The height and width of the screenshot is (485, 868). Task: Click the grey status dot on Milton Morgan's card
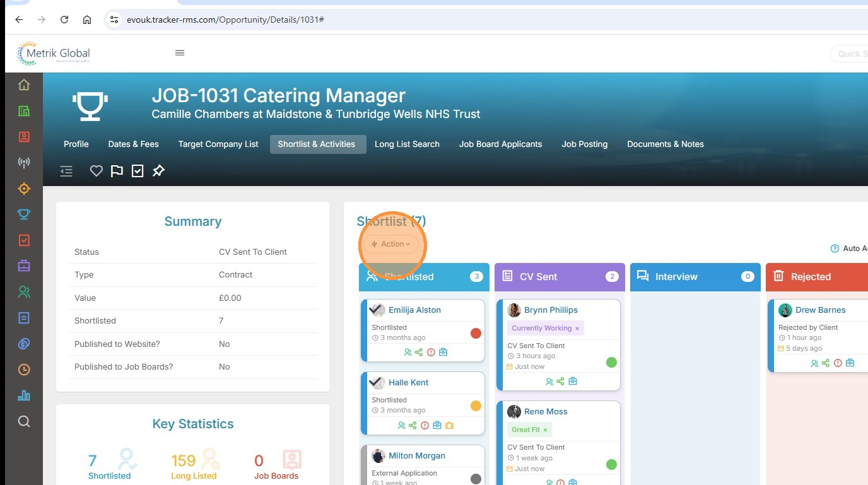476,479
